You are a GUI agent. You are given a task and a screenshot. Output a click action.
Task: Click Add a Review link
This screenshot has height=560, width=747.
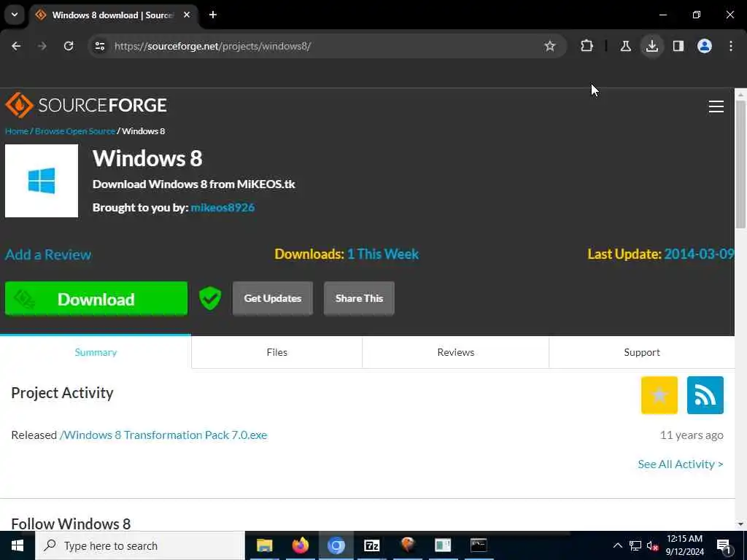point(48,254)
